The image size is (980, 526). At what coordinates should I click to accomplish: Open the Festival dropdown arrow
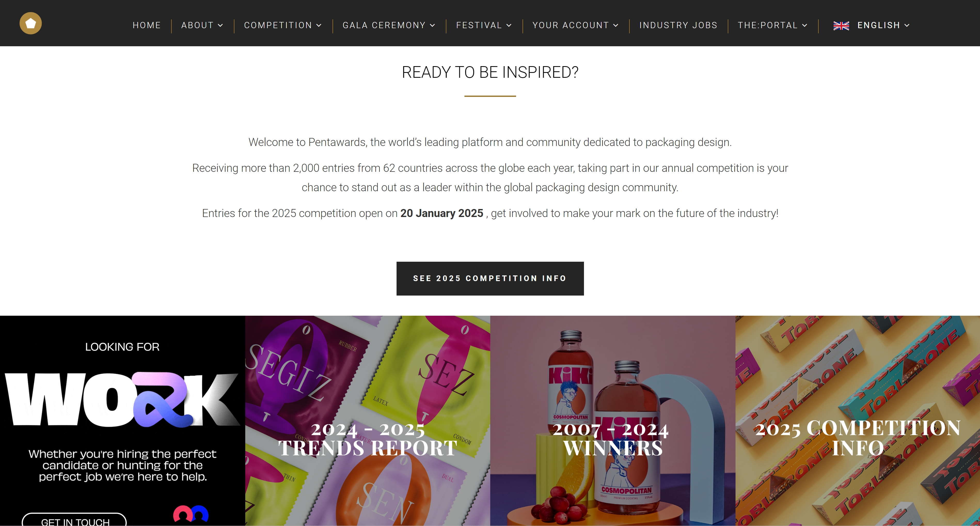(509, 26)
